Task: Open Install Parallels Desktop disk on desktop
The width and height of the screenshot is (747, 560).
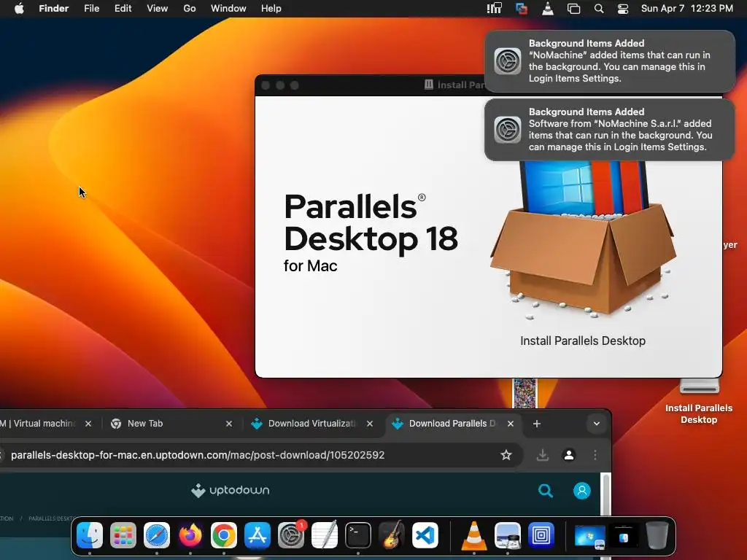Action: [x=699, y=401]
